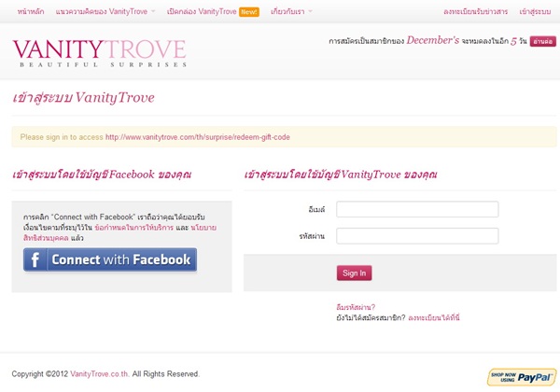560x392 pixels.
Task: Click the เข้าสู่ระบบ VanityTrove page heading
Action: tap(83, 97)
